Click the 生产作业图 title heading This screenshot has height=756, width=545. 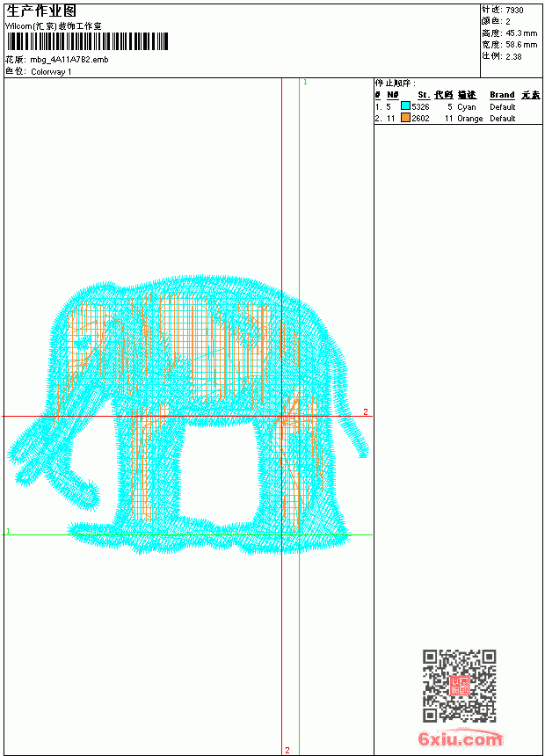[x=41, y=11]
